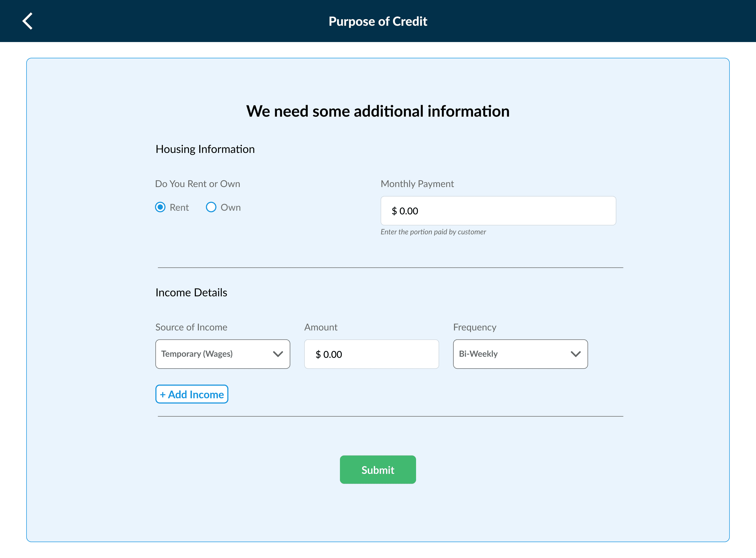Screen dimensions: 756x558
Task: Click the Add Income button
Action: click(x=192, y=394)
